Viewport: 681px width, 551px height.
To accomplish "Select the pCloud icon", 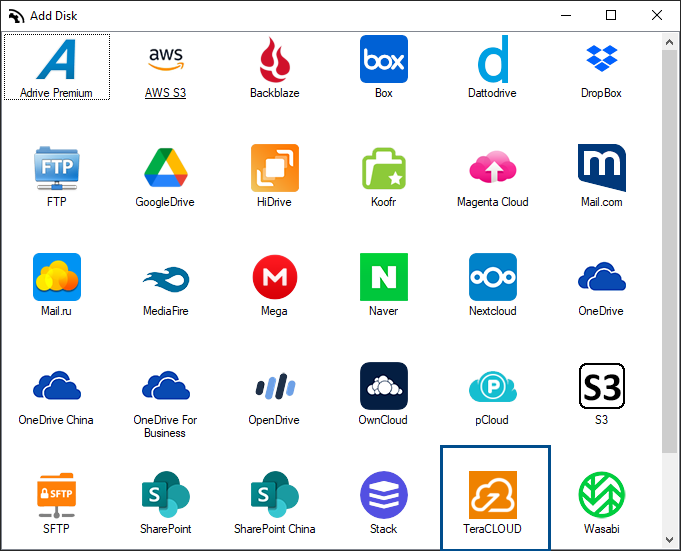I will pos(493,386).
